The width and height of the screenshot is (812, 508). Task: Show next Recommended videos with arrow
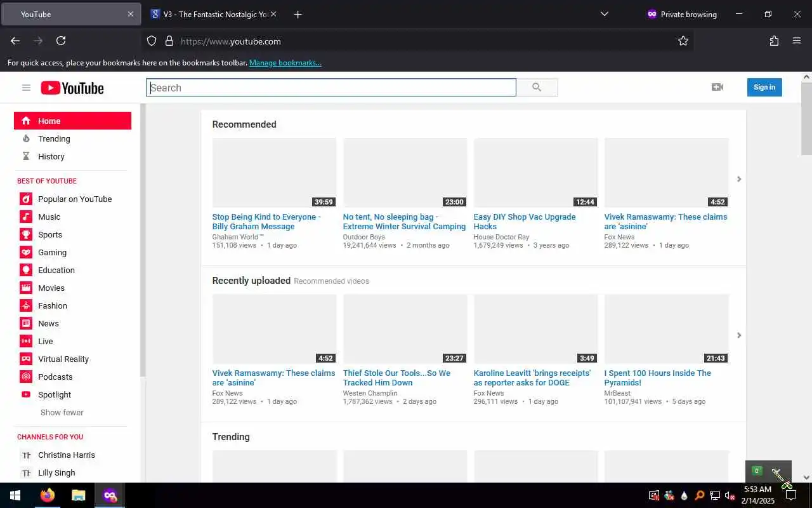pos(739,179)
